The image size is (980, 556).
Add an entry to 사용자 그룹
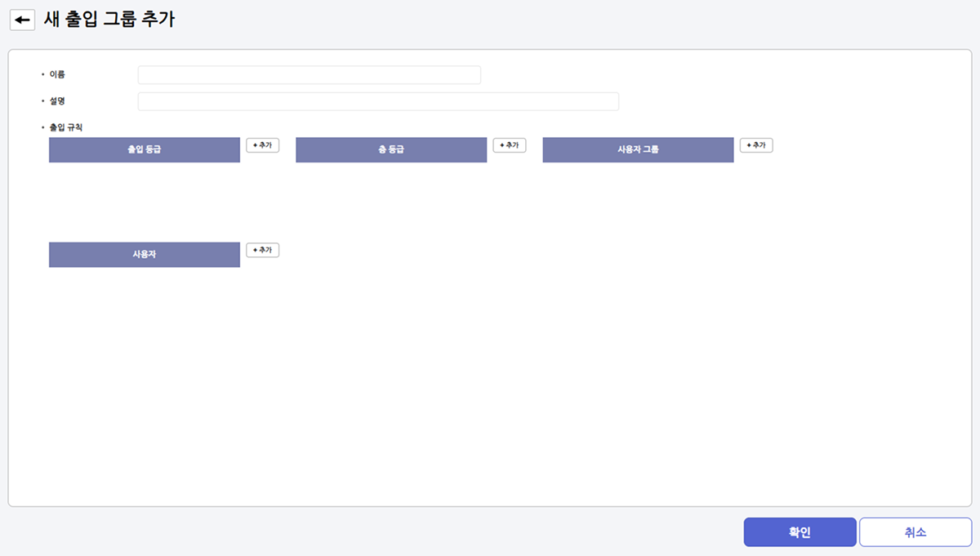tap(755, 145)
